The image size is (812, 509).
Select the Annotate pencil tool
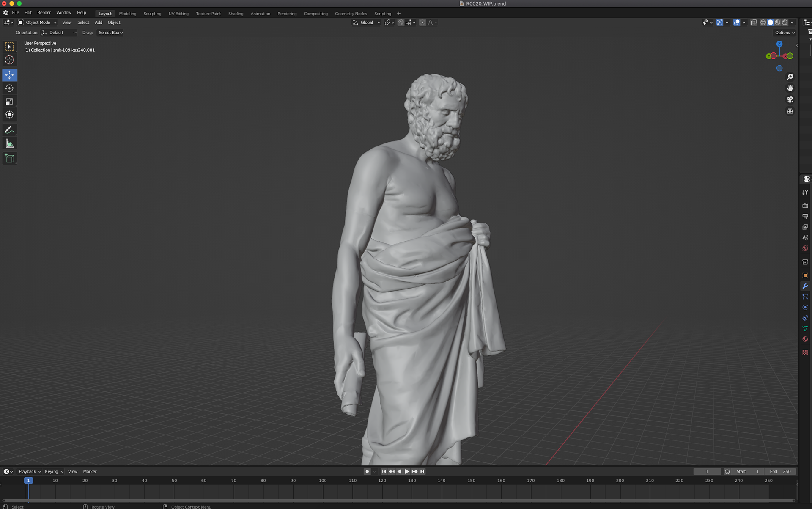(x=9, y=130)
